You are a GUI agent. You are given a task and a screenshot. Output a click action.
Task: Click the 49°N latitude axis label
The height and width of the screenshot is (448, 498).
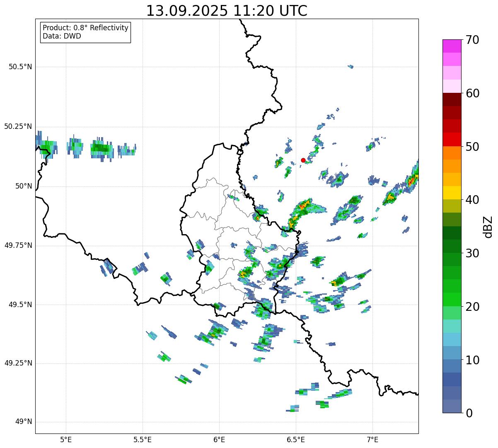(23, 422)
